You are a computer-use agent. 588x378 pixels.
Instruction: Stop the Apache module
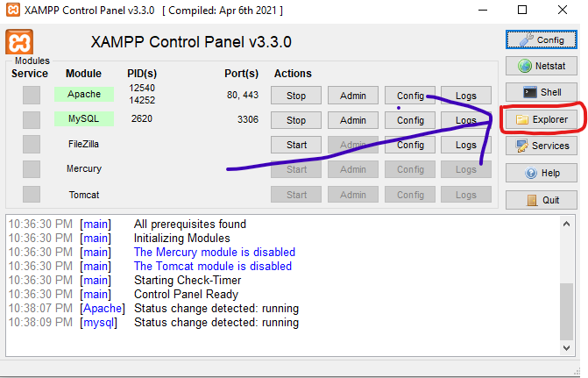click(296, 96)
